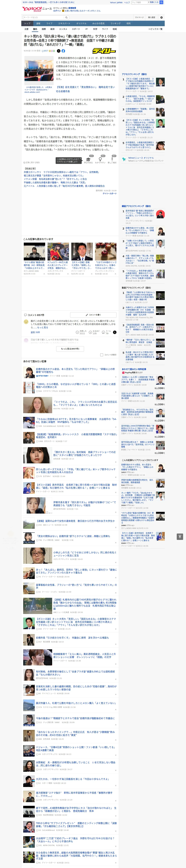Report the article via 記事に関する報告

tap(32, 162)
